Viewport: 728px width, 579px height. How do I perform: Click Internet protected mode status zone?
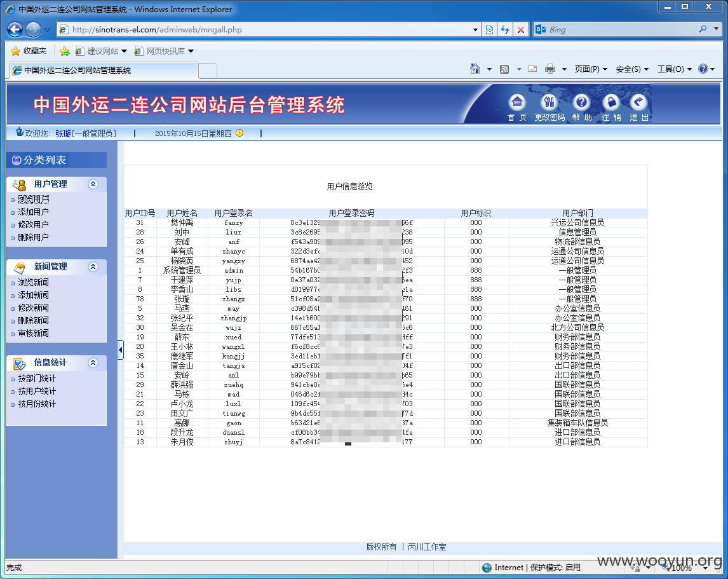tap(532, 568)
